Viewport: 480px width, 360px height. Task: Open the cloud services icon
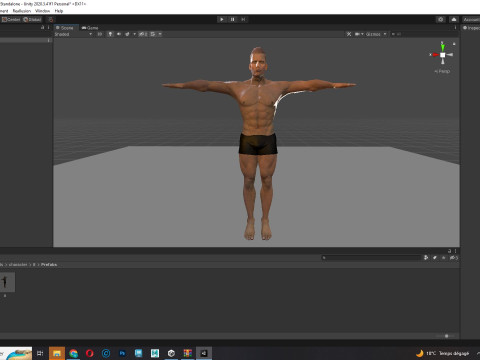tap(454, 19)
